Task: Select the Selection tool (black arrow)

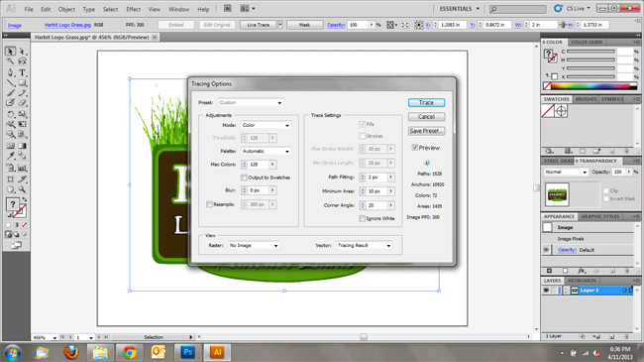Action: [10, 51]
